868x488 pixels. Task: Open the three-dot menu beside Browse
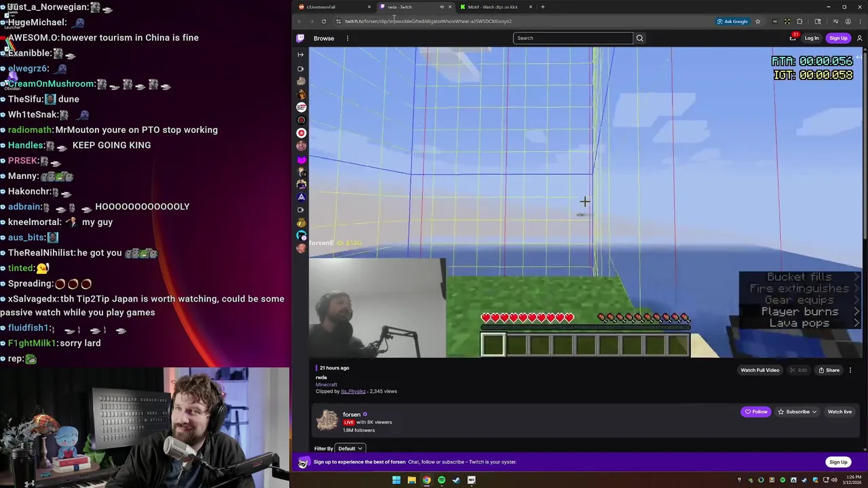point(347,38)
